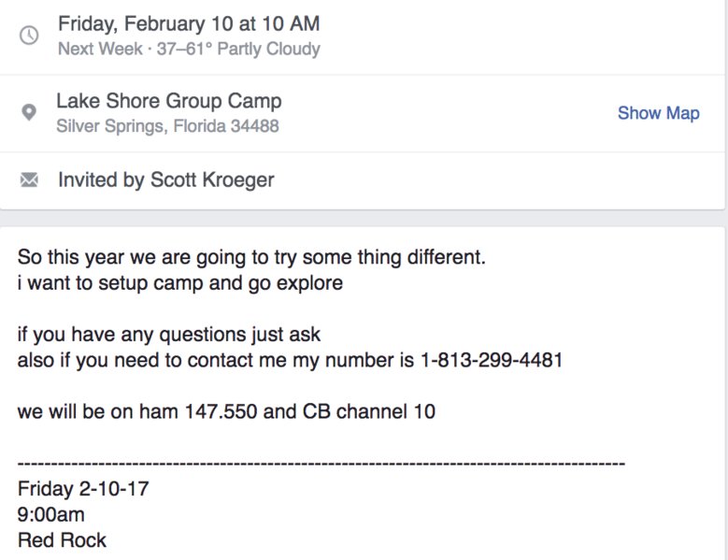
Task: Click the line mentioning ham 147.550
Action: tap(226, 411)
